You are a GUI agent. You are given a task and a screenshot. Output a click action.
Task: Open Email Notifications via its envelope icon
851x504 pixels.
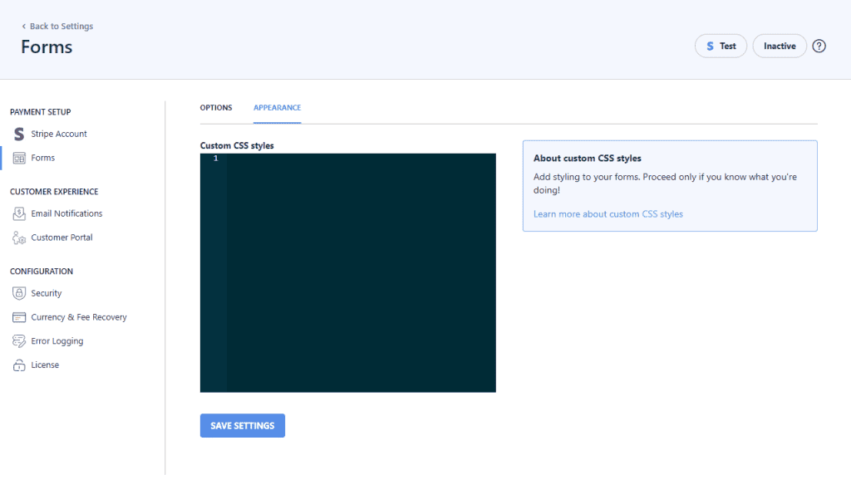coord(18,213)
